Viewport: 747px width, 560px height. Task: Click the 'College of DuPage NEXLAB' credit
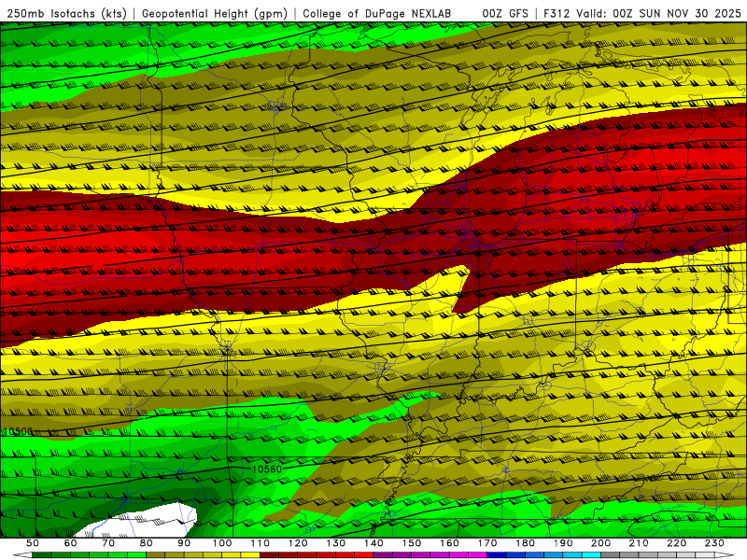click(376, 14)
